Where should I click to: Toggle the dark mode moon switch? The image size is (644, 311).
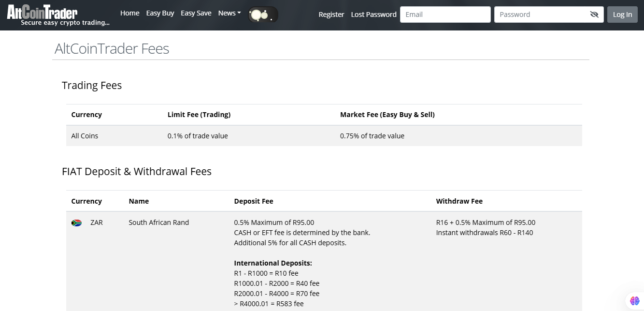pos(263,15)
